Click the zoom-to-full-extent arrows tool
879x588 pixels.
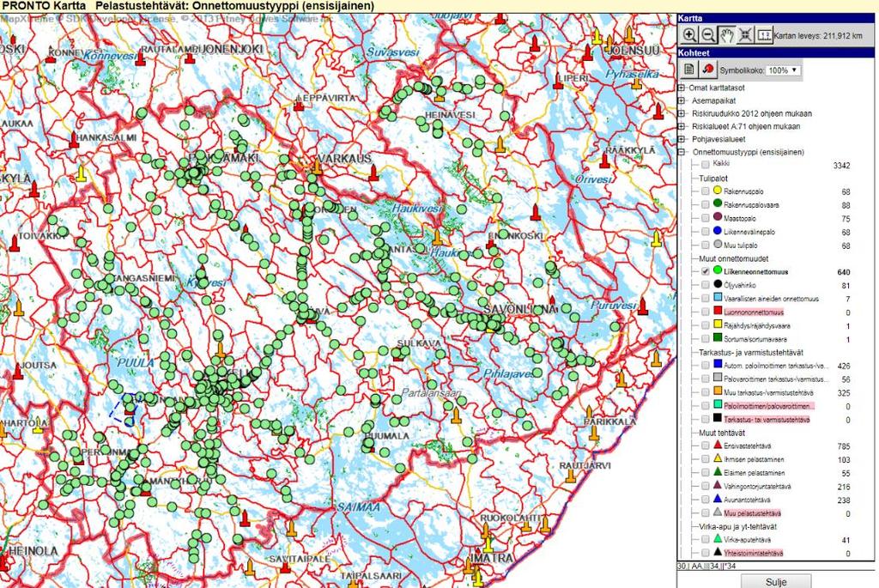tap(745, 35)
